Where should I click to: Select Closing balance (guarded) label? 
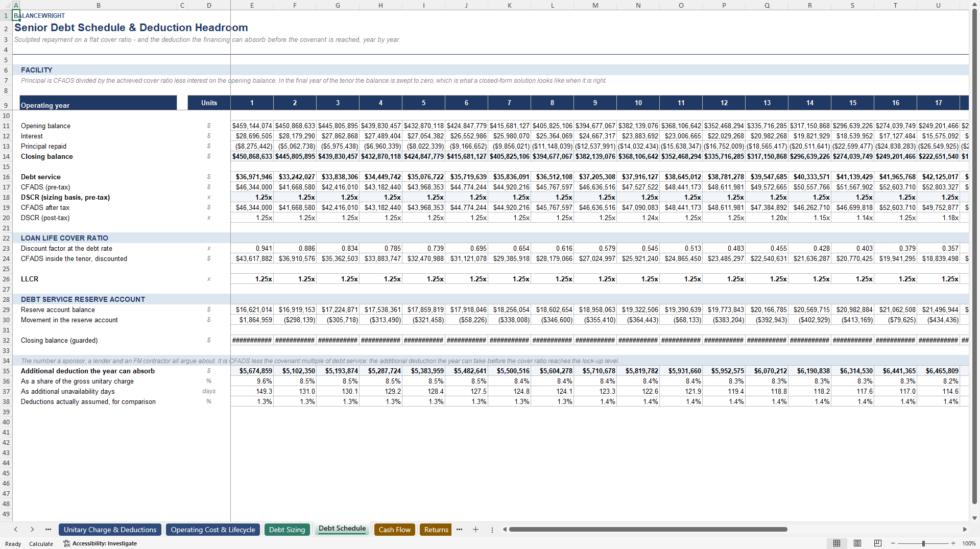(59, 340)
